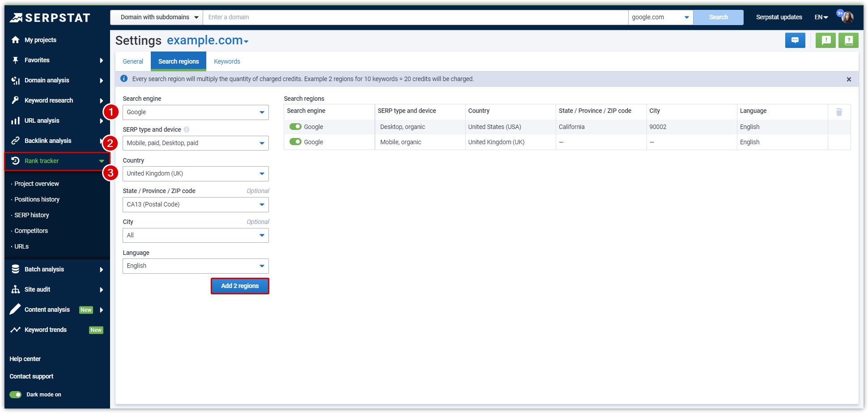Expand the example.com project selector

click(x=208, y=40)
